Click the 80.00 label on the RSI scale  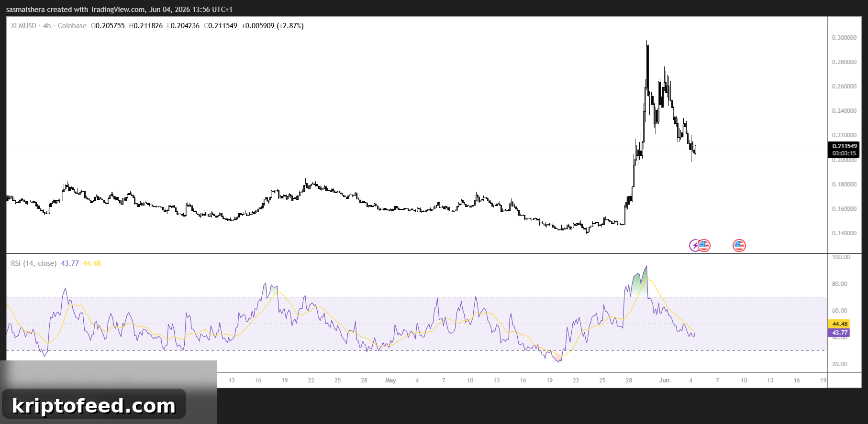[840, 284]
